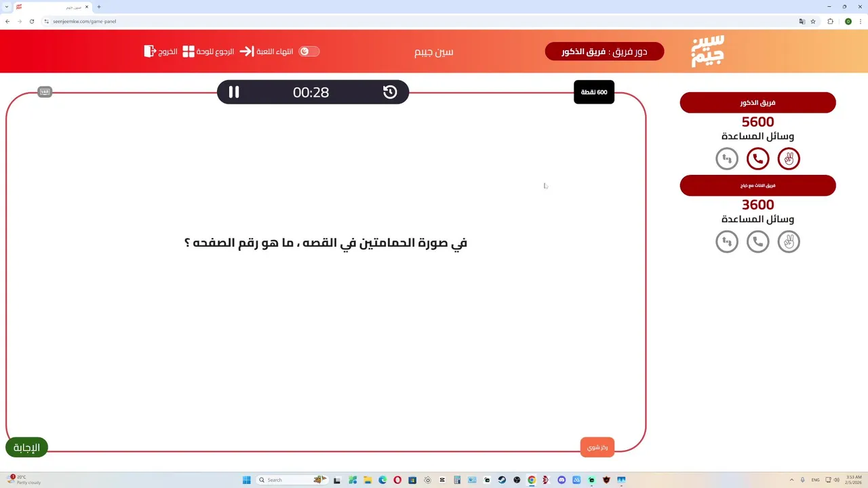Switch to Google Chrome in the taskbar

pyautogui.click(x=532, y=480)
